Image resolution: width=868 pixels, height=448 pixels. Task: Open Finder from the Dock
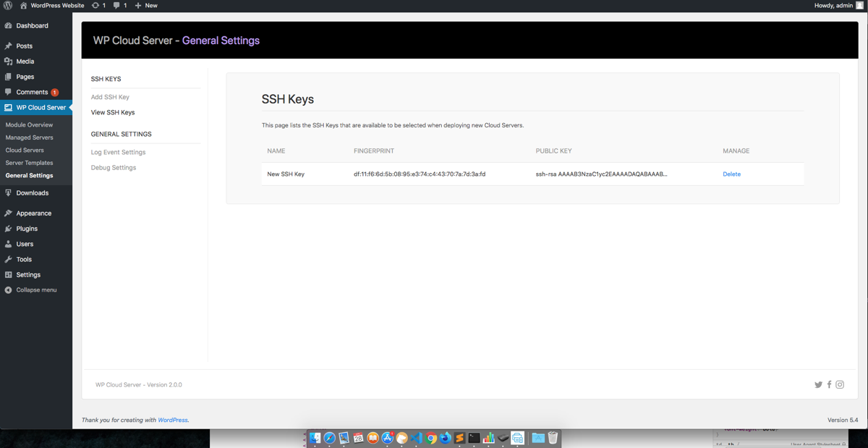point(315,438)
